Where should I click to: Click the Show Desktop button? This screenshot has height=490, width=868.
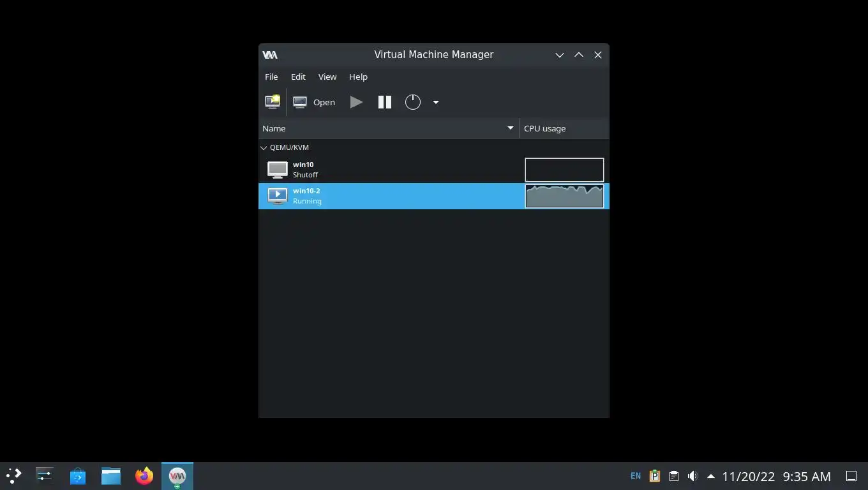coord(851,476)
